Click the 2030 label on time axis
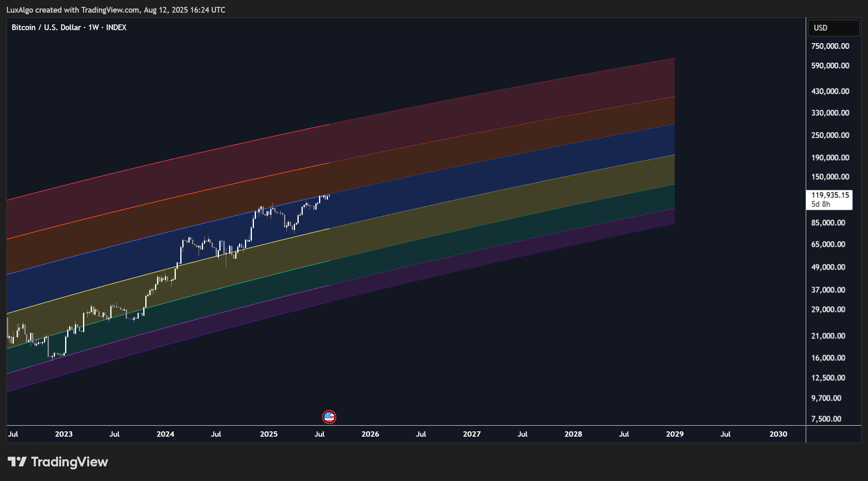 pyautogui.click(x=778, y=434)
